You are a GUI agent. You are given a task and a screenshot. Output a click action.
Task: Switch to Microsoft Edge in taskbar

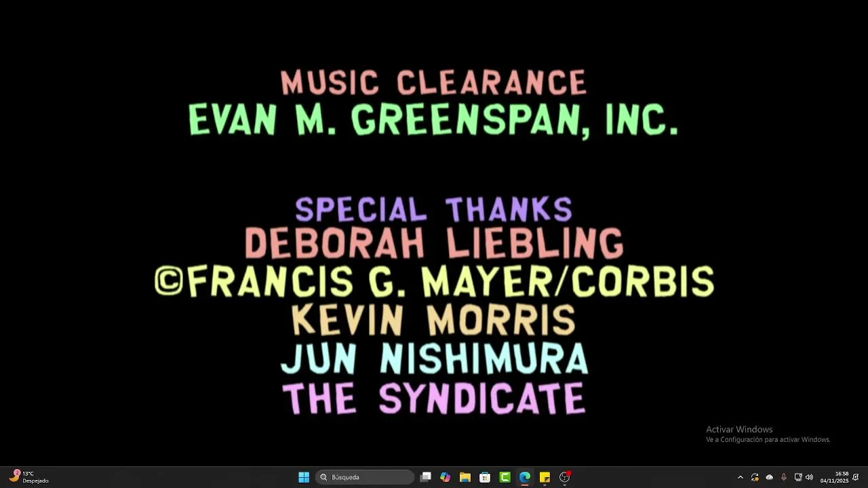[525, 477]
